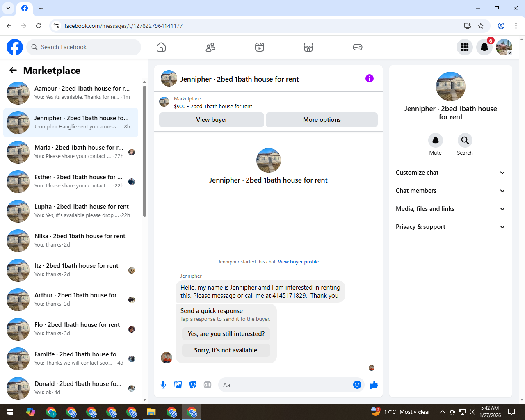The image size is (525, 420).
Task: Open Lupita conversation in list
Action: (71, 211)
